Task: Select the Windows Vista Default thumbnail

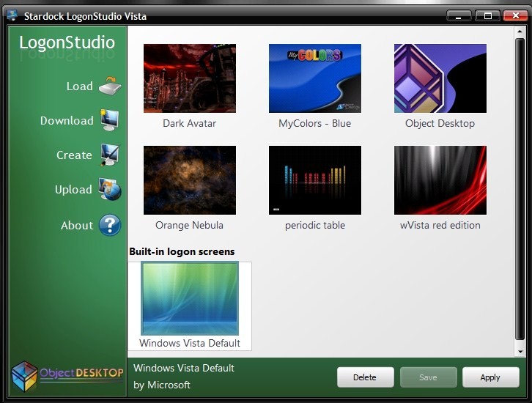Action: pos(190,298)
